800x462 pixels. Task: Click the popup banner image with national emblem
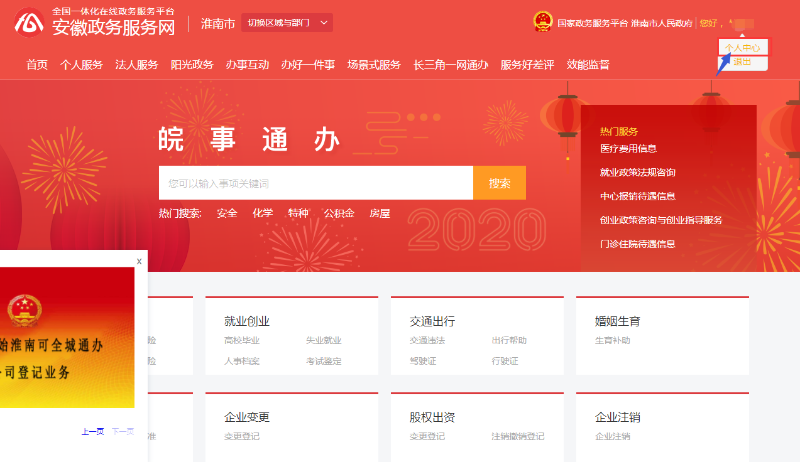click(67, 337)
